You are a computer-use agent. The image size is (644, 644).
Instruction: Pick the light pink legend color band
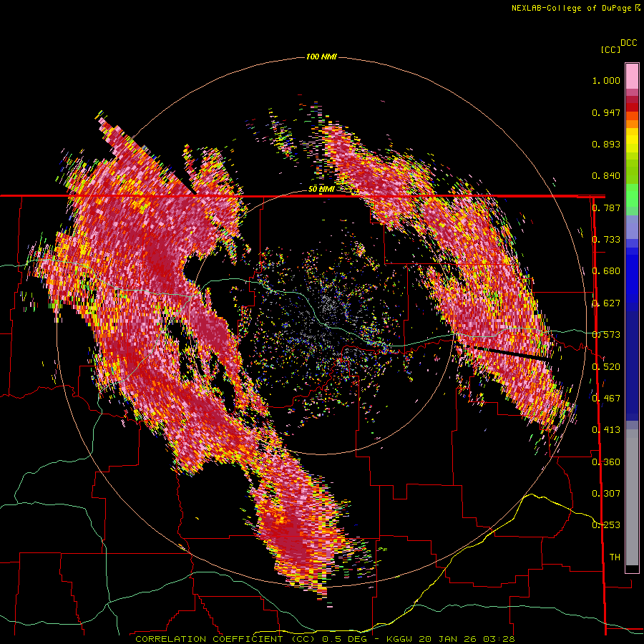point(632,77)
